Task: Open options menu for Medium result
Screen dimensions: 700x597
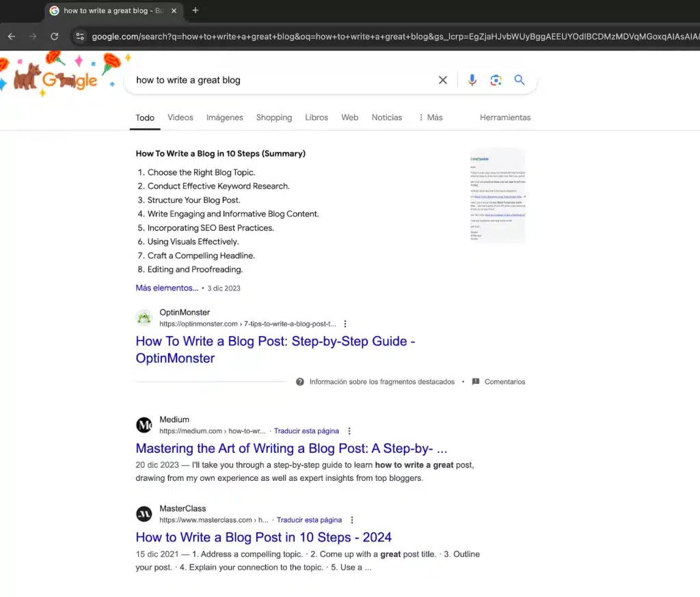Action: 349,431
